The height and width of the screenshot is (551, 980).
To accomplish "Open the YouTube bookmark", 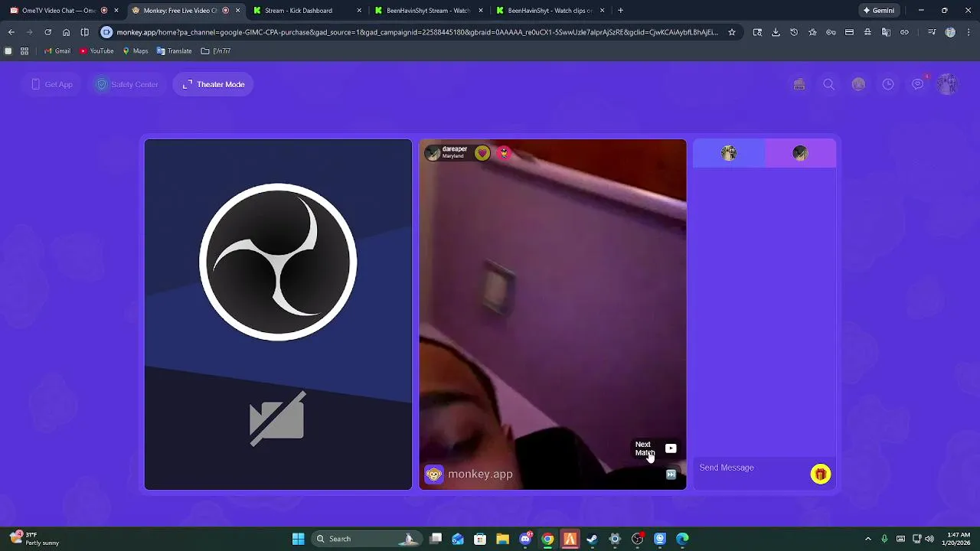I will (96, 51).
